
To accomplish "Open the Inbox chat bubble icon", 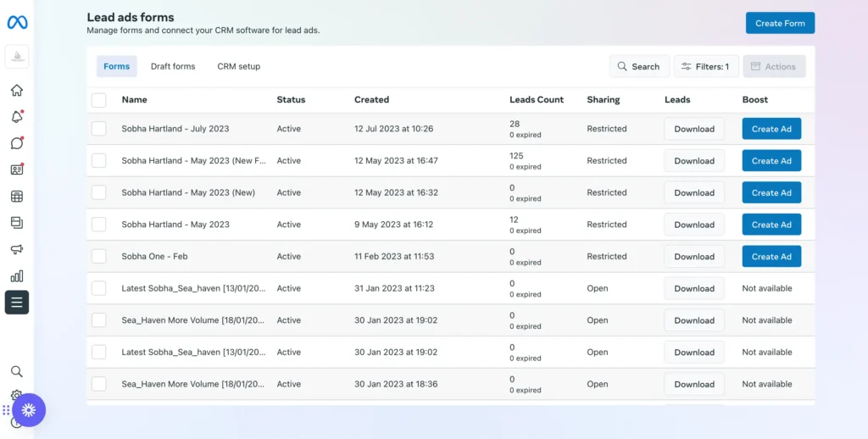I will click(17, 143).
